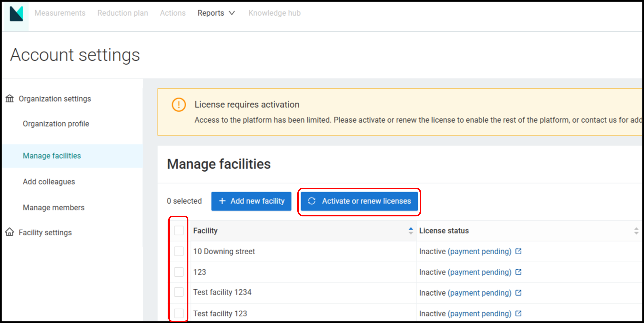
Task: Open Organization settings section
Action: 55,99
